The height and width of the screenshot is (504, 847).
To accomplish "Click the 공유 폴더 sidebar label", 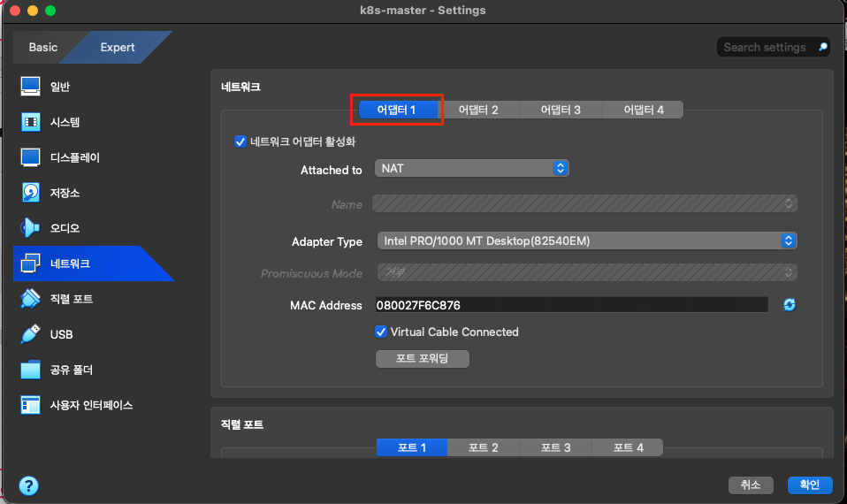I will point(72,370).
